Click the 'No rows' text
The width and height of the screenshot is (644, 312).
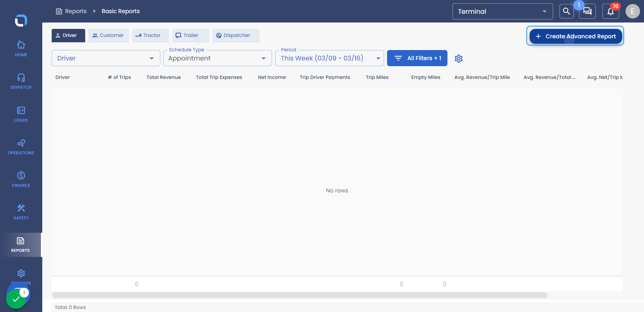coord(337,190)
